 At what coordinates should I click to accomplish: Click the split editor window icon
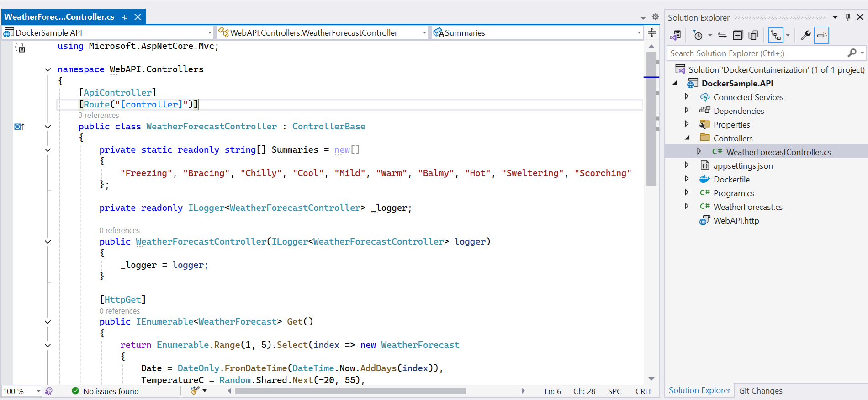(x=652, y=32)
